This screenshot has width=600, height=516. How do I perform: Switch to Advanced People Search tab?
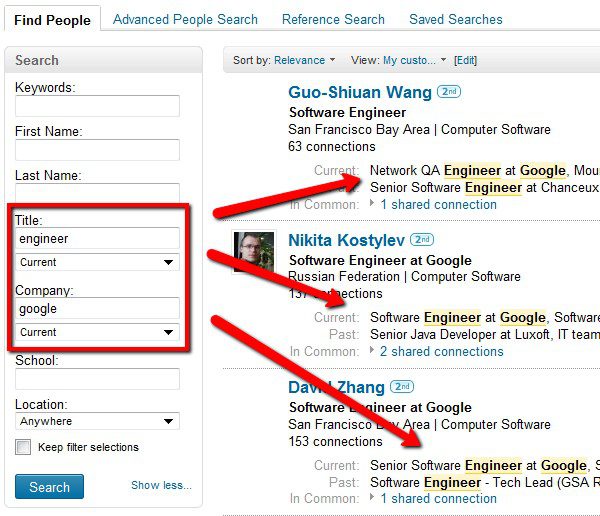coord(185,19)
